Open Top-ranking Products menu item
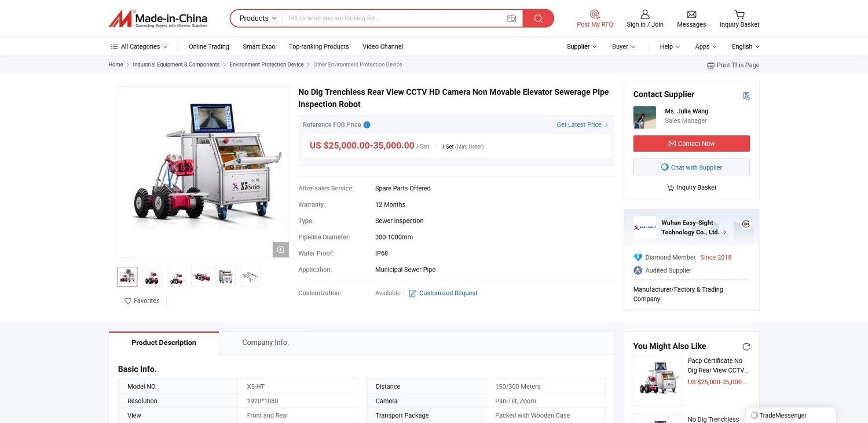Viewport: 868px width, 423px height. pyautogui.click(x=318, y=47)
